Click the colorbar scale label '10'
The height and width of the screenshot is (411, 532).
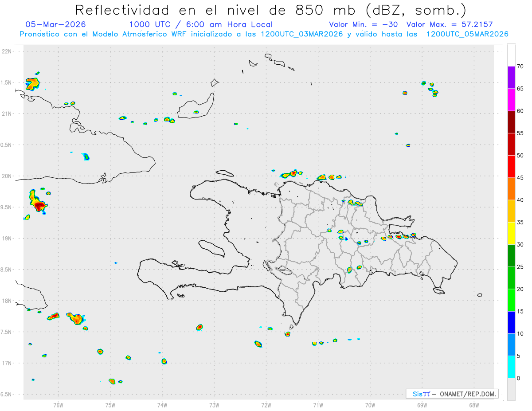[520, 333]
